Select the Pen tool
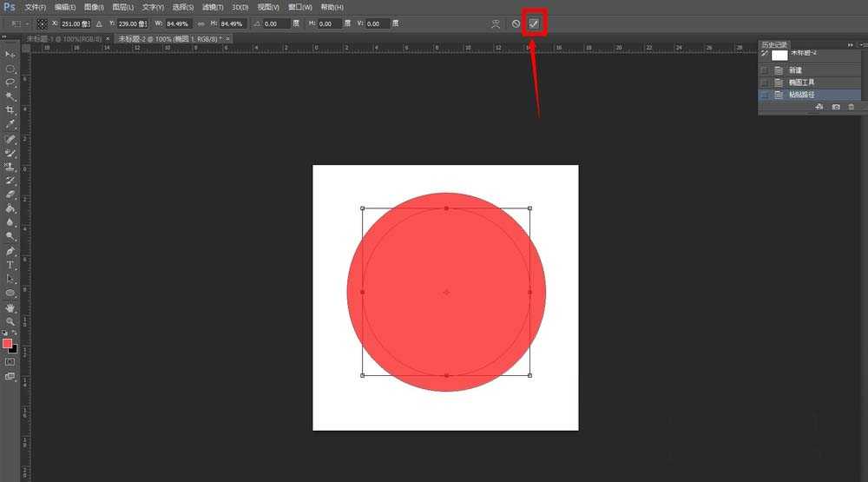The image size is (868, 482). (x=10, y=251)
